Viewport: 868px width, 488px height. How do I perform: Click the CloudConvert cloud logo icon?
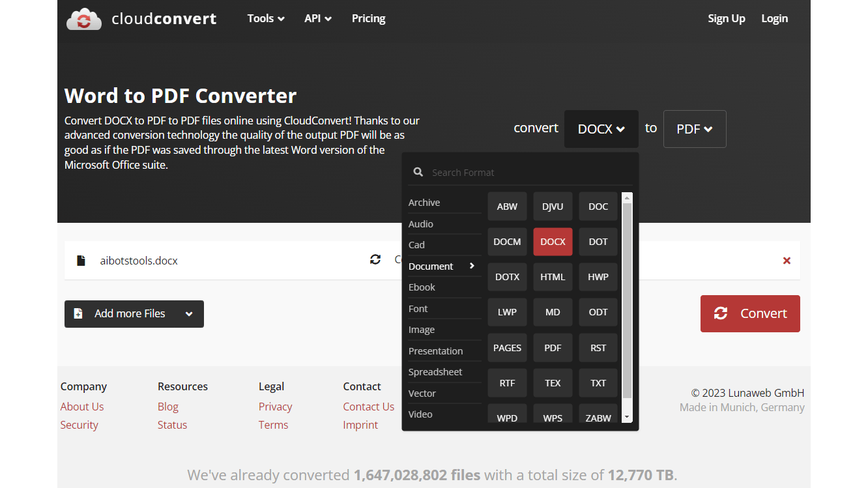pyautogui.click(x=84, y=19)
